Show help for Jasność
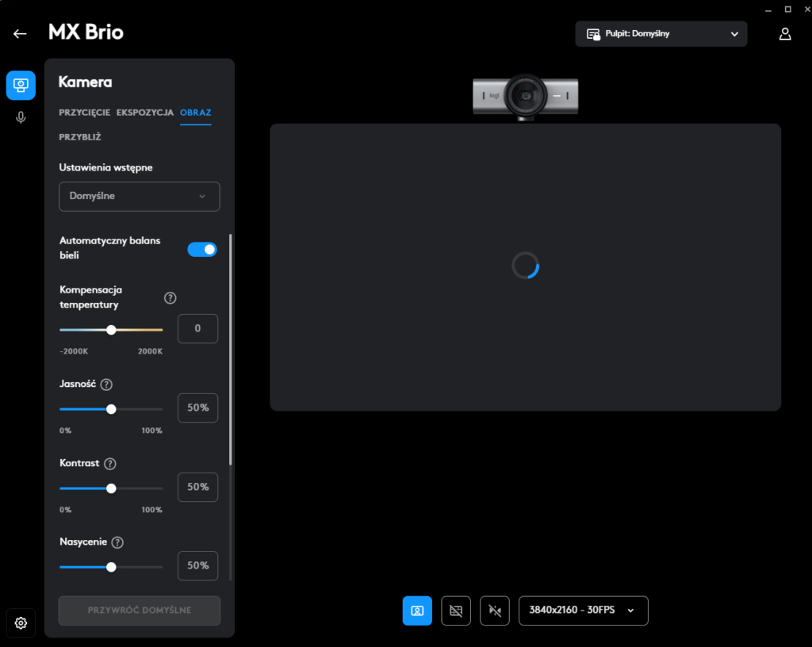812x647 pixels. point(106,385)
